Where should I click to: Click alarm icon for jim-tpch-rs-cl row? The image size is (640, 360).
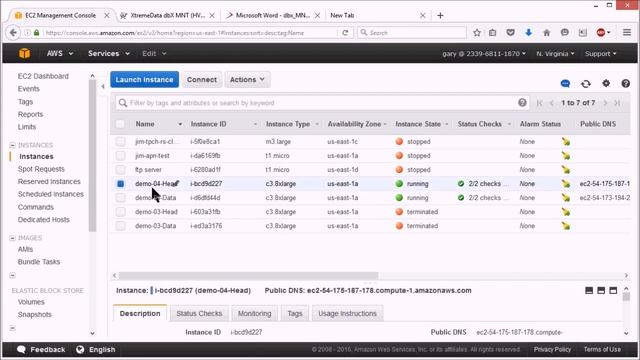566,142
